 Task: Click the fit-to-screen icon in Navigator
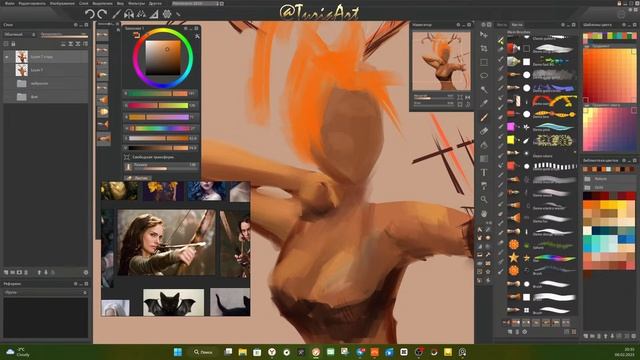click(460, 98)
